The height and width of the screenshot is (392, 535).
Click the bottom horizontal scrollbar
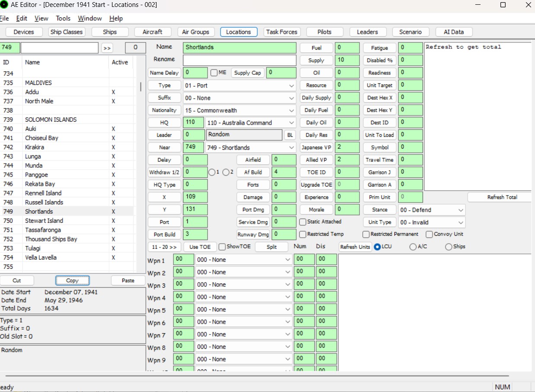[x=257, y=376]
